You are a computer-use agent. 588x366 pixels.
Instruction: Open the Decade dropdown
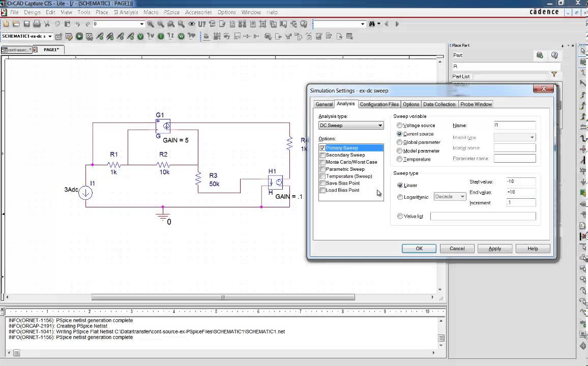tap(450, 197)
